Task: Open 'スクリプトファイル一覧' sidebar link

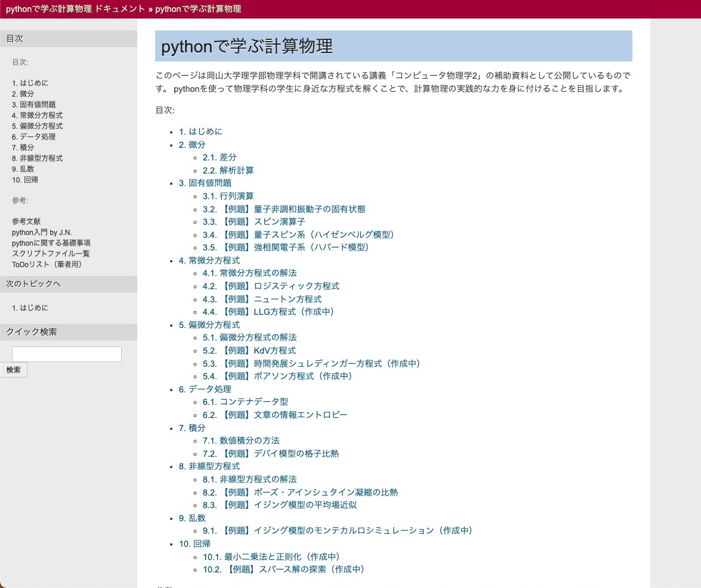Action: 51,254
